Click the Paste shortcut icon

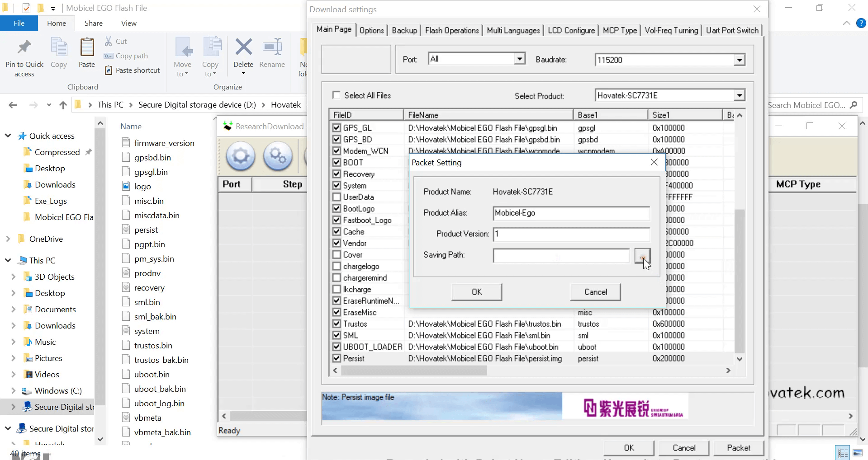pyautogui.click(x=109, y=70)
